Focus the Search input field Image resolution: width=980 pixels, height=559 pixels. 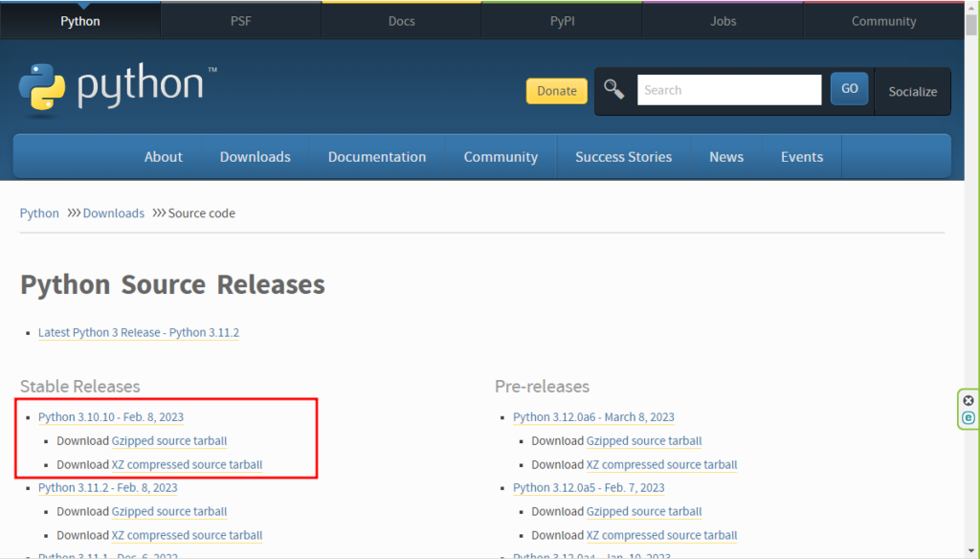click(x=728, y=90)
